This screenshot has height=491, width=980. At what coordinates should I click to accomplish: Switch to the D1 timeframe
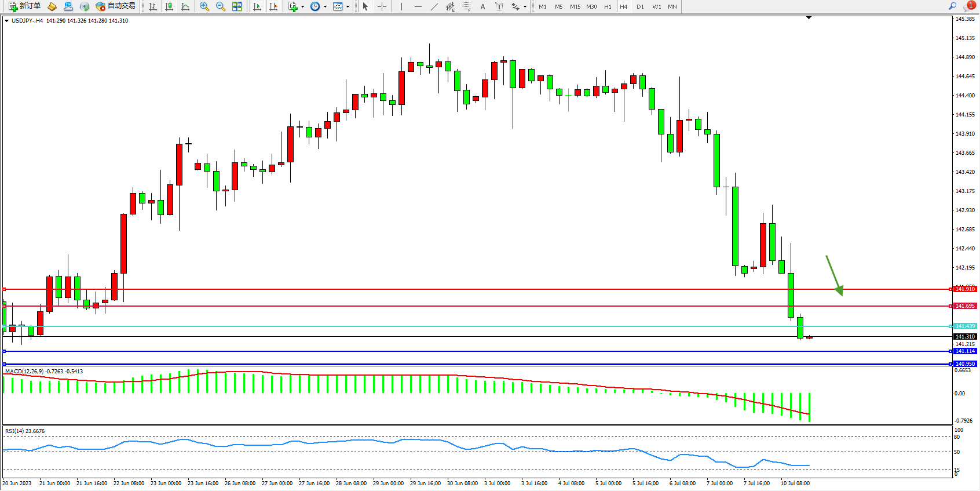click(x=640, y=6)
